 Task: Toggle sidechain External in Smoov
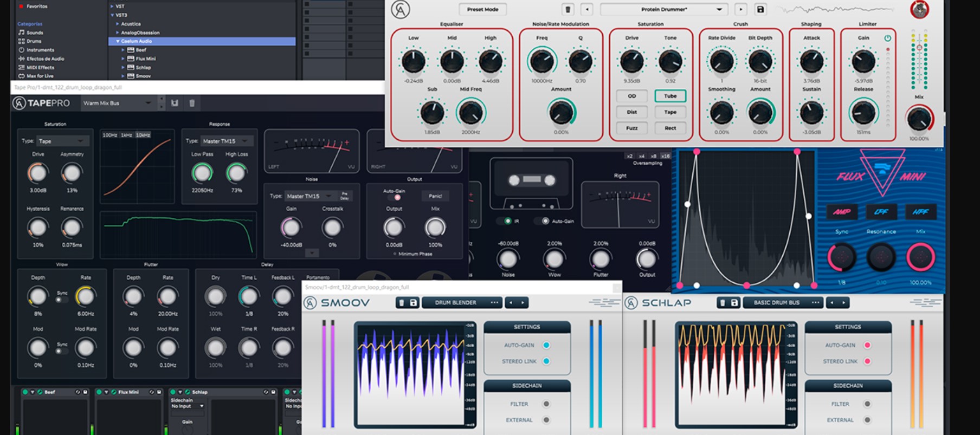546,420
